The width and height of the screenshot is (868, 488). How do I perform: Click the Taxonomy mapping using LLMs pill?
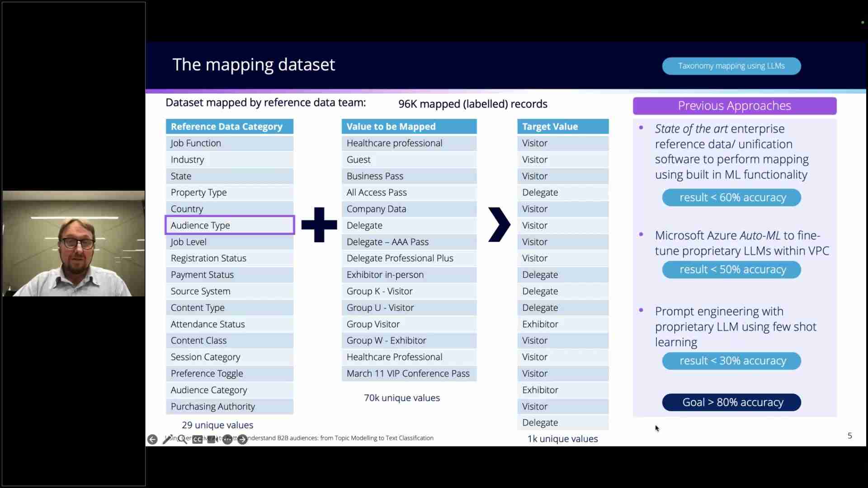click(x=731, y=66)
